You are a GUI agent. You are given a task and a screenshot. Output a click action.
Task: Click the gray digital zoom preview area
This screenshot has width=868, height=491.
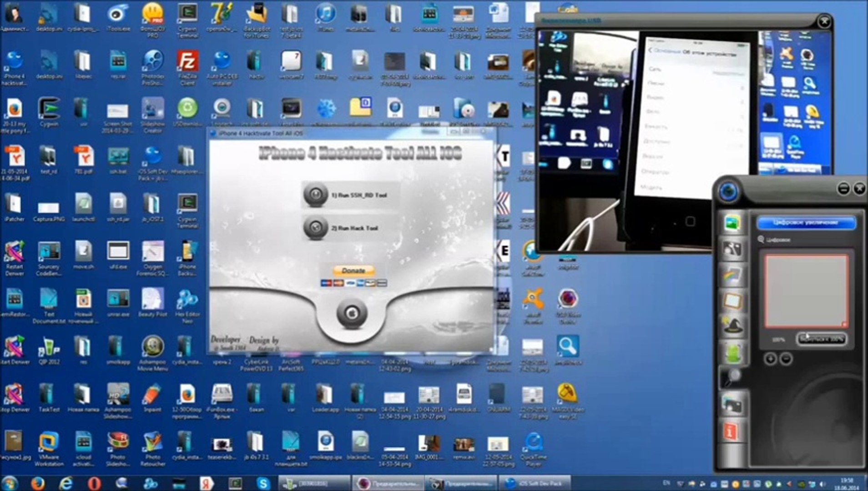click(x=806, y=291)
